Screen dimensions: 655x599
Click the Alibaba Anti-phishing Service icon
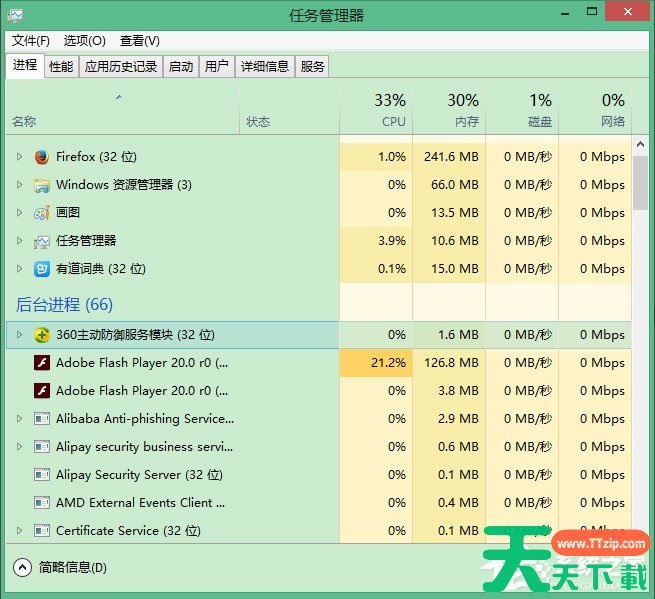pyautogui.click(x=42, y=419)
